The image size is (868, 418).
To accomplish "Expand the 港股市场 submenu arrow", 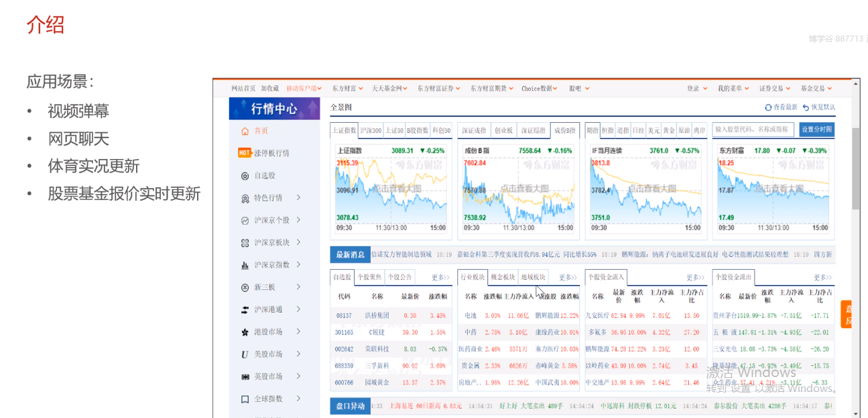I will click(298, 331).
